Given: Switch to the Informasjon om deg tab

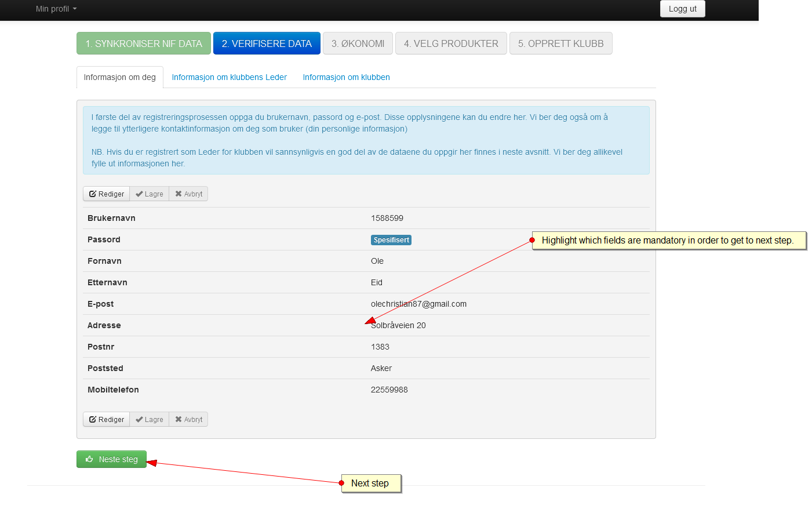Looking at the screenshot, I should pos(120,77).
